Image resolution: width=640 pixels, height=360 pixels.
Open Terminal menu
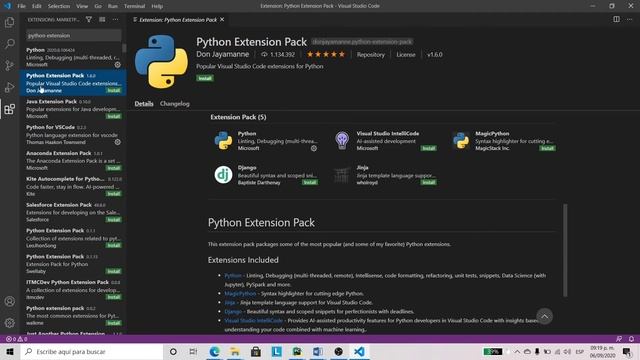(x=135, y=6)
